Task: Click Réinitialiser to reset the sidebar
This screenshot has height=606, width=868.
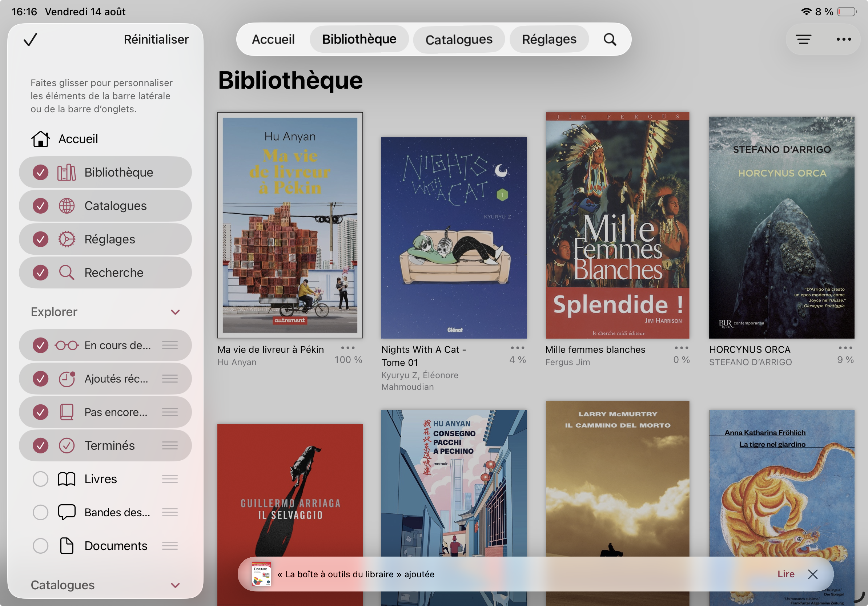Action: tap(156, 39)
